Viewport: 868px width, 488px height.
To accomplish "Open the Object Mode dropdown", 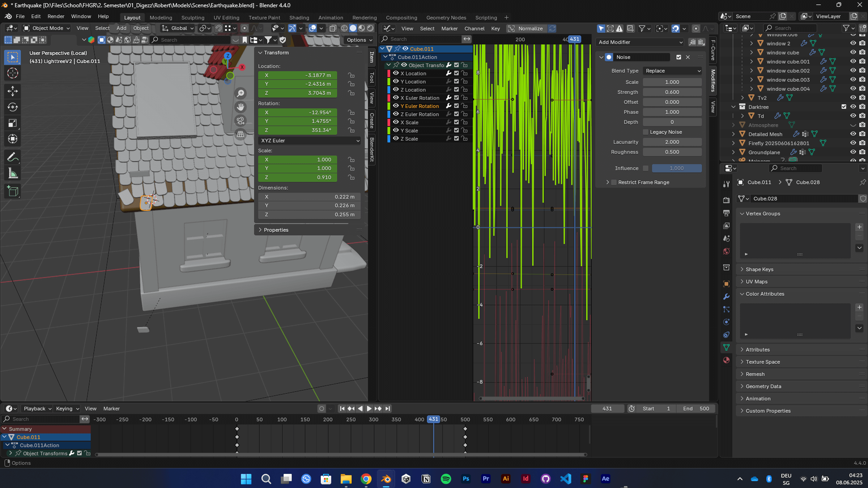I will [46, 28].
